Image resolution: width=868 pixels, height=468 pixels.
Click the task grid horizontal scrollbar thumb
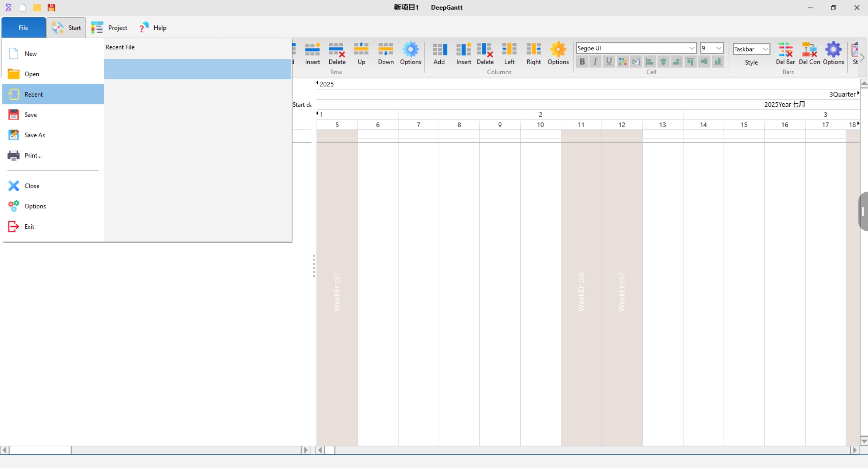point(40,450)
